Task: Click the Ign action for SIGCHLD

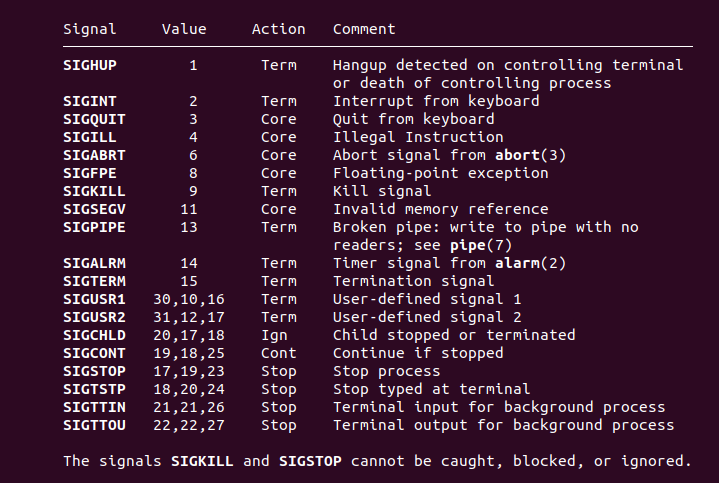Action: [x=274, y=335]
